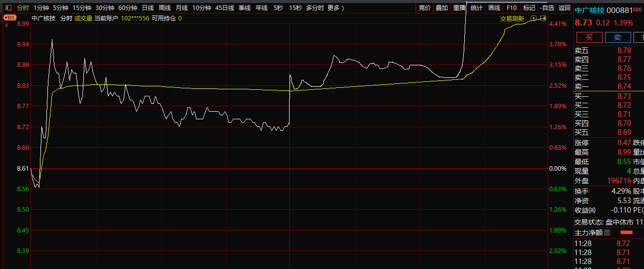Click the 换手 4.29% value
This screenshot has height=269, width=644.
pos(621,191)
